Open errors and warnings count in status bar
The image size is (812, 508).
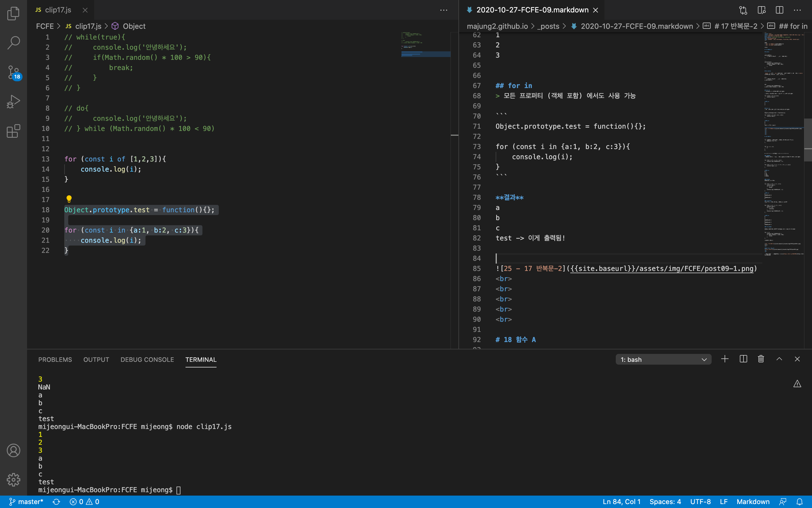tap(85, 502)
